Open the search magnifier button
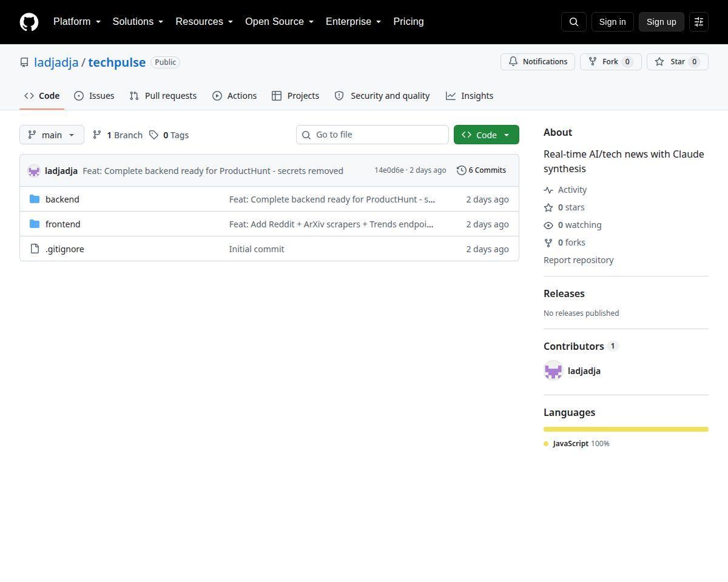728x582 pixels. [574, 22]
